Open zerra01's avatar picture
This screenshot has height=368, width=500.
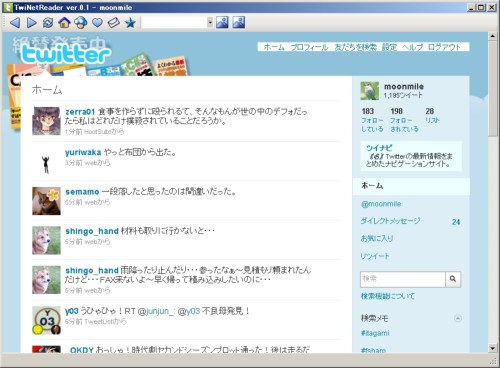click(46, 121)
